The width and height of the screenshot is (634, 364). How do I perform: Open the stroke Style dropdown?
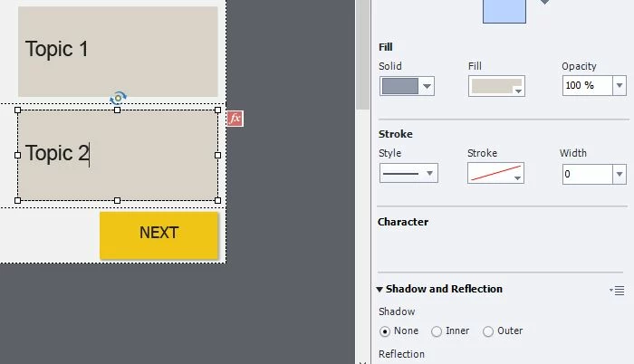tap(408, 174)
